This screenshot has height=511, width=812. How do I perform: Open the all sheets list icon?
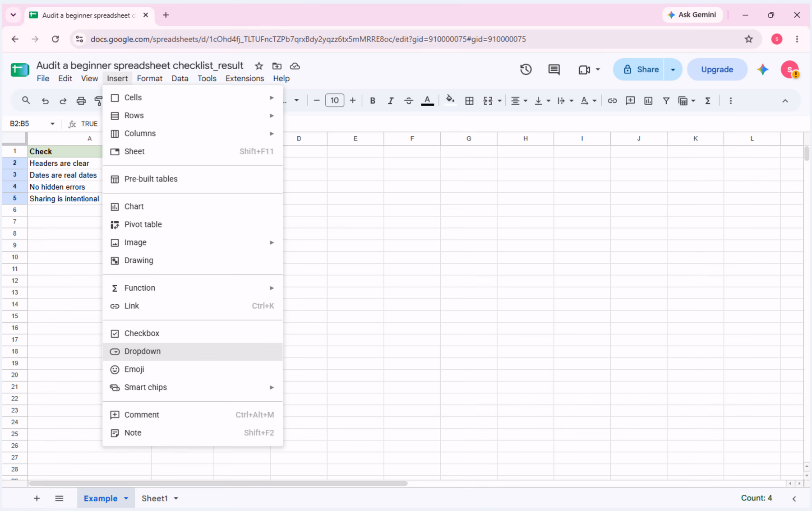point(59,498)
